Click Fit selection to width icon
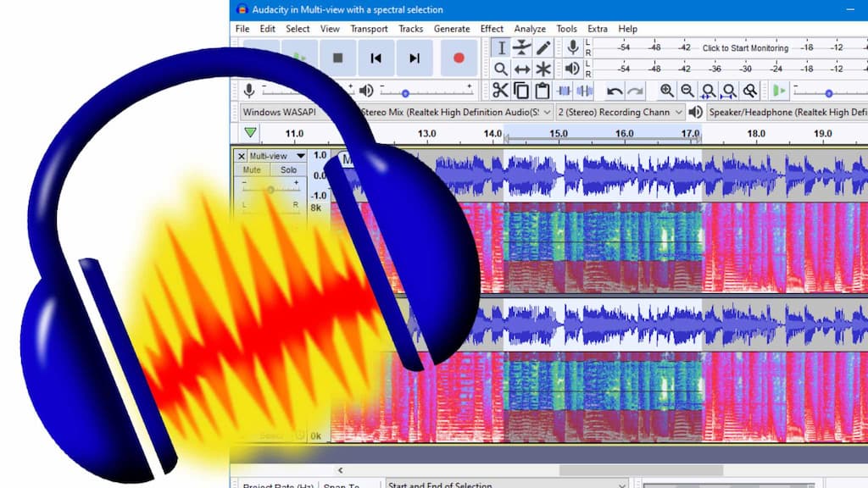Image resolution: width=868 pixels, height=488 pixels. point(708,91)
